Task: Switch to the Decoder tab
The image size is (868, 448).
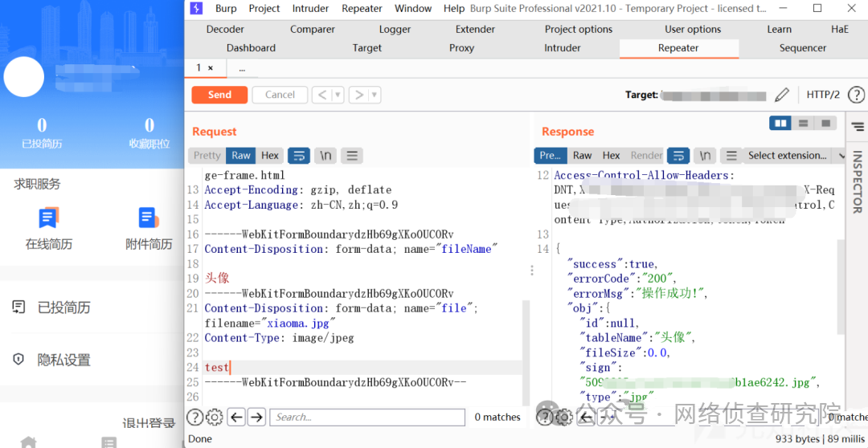Action: pyautogui.click(x=225, y=30)
